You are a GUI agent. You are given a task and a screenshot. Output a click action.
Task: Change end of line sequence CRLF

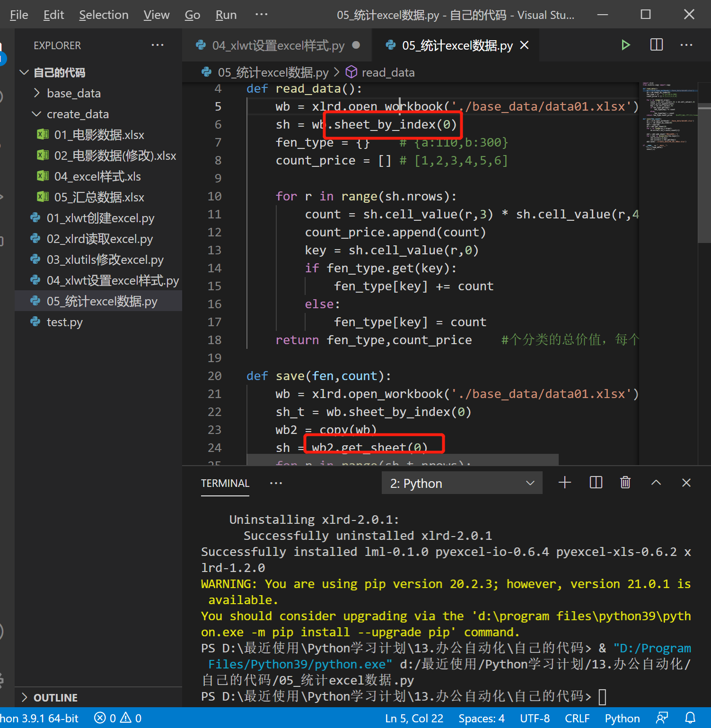(577, 718)
